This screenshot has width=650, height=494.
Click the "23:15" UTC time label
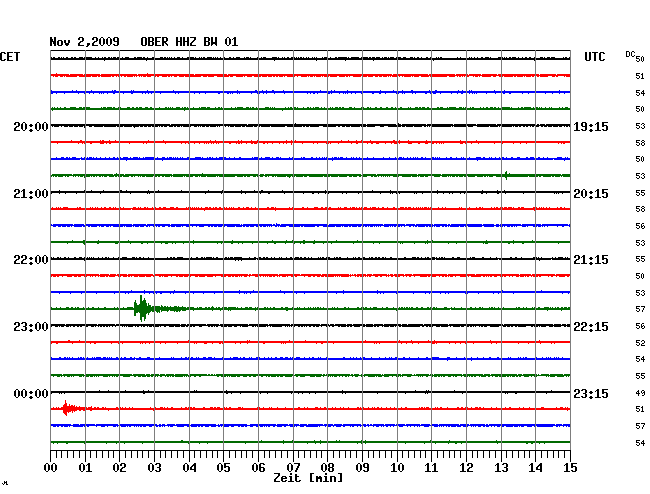tap(591, 394)
